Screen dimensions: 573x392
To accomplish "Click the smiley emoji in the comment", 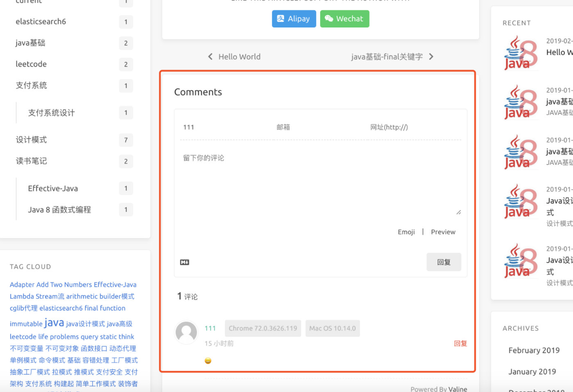I will coord(208,360).
